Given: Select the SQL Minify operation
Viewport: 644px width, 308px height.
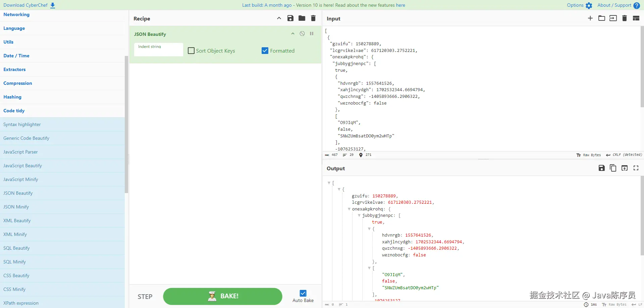Looking at the screenshot, I should click(x=62, y=262).
